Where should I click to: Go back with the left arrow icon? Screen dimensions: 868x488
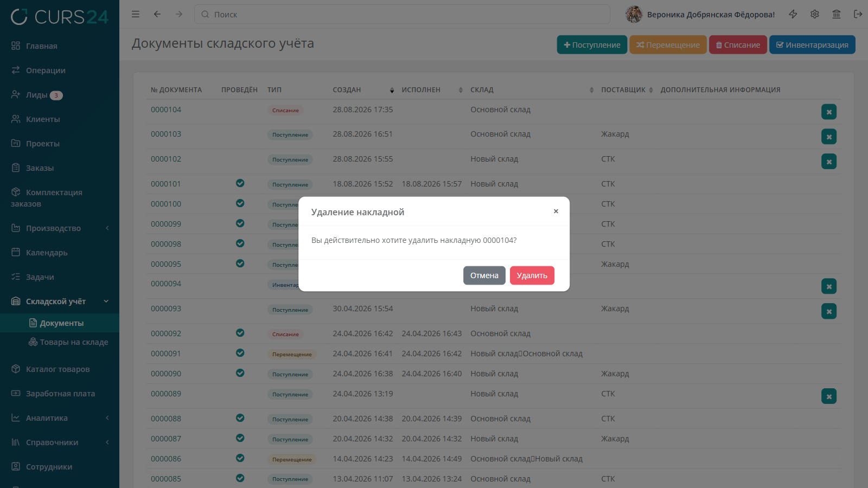pos(157,14)
